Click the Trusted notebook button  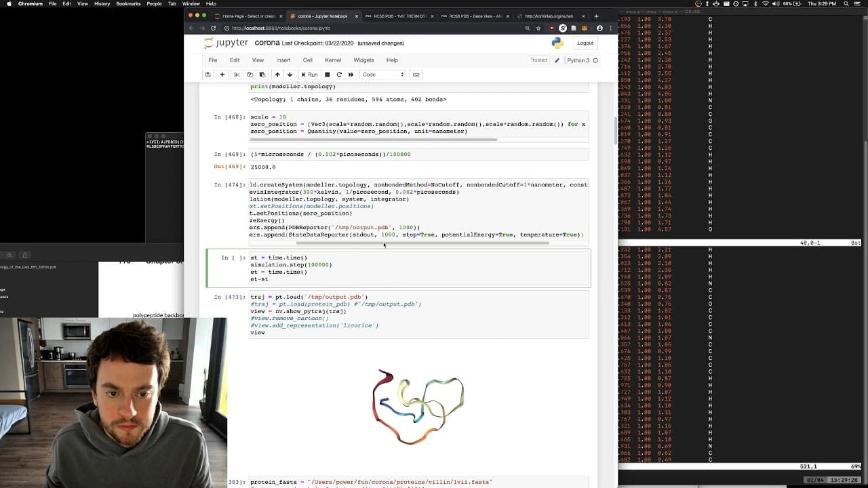pyautogui.click(x=538, y=60)
